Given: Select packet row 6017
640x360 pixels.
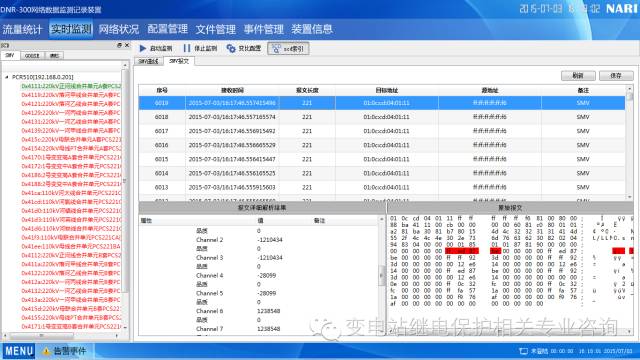Looking at the screenshot, I should coord(382,131).
